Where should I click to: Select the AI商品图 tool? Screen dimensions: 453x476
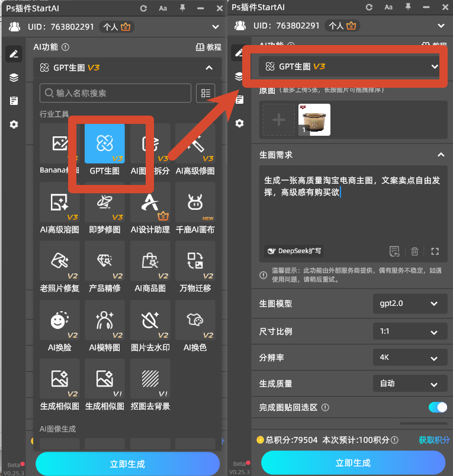coord(150,261)
